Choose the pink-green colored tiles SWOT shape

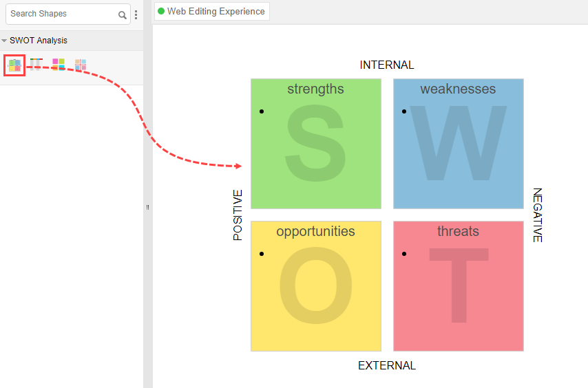59,65
